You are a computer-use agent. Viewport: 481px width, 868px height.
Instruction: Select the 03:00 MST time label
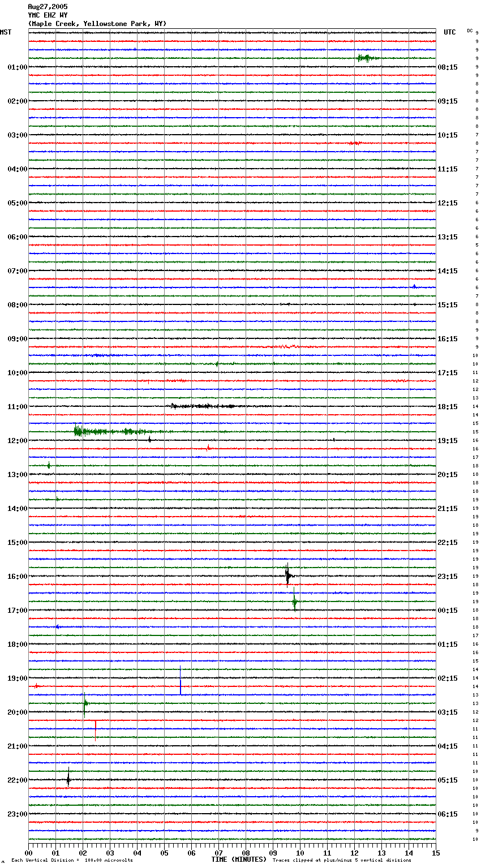tap(18, 135)
